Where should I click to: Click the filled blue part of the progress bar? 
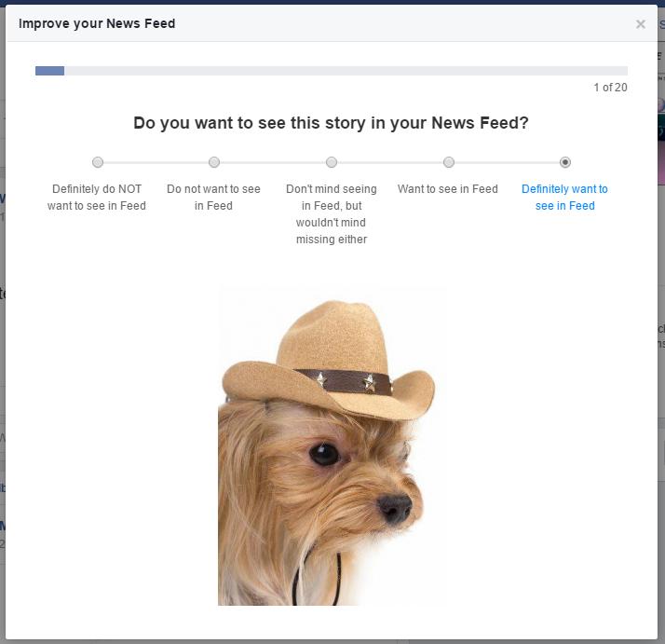49,71
